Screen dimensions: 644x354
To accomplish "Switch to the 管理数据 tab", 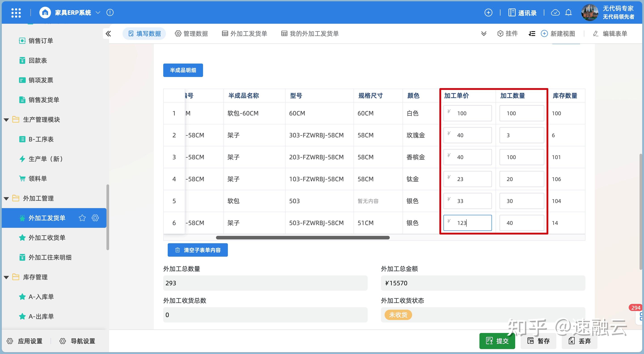I will point(191,34).
